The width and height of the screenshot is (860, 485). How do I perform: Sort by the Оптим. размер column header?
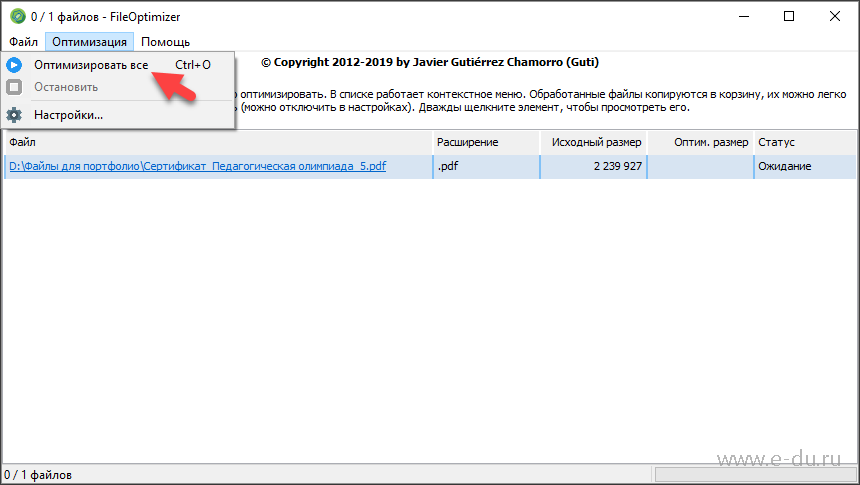click(700, 142)
